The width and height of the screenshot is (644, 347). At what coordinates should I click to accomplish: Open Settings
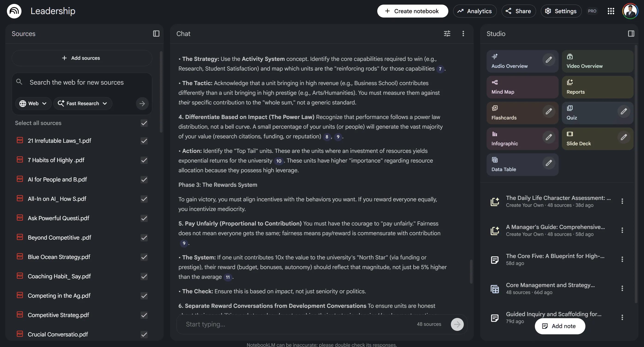tap(561, 11)
